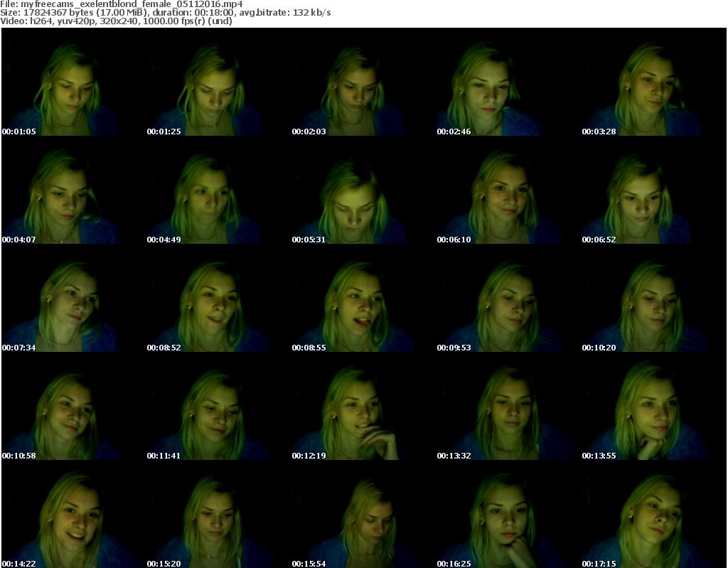Screen dimensions: 728x568
Task: Open the frame at 00:05:31
Action: tap(363, 191)
